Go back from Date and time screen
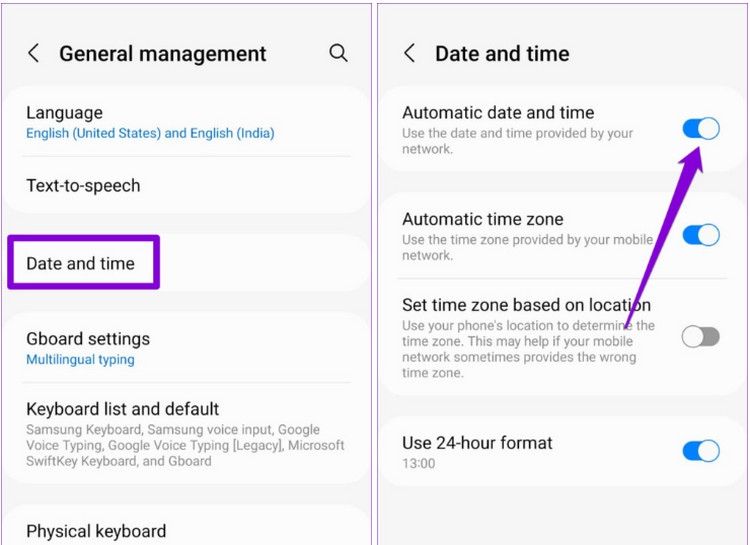Image resolution: width=750 pixels, height=545 pixels. [409, 53]
